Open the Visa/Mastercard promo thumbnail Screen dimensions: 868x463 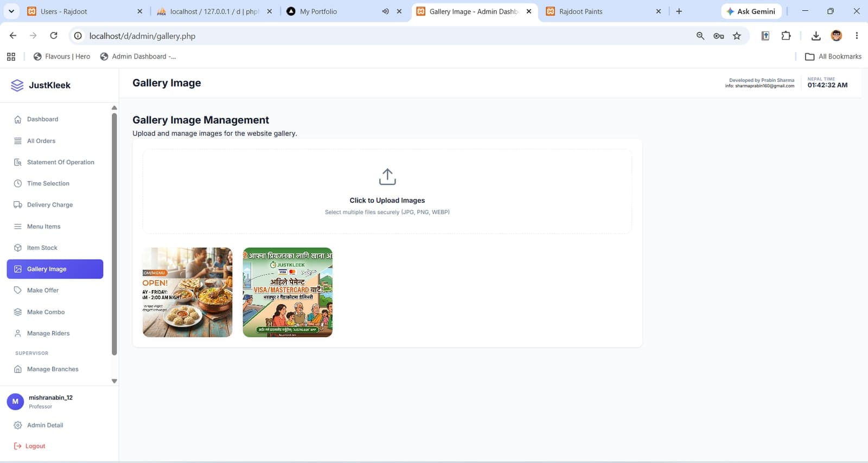[288, 292]
